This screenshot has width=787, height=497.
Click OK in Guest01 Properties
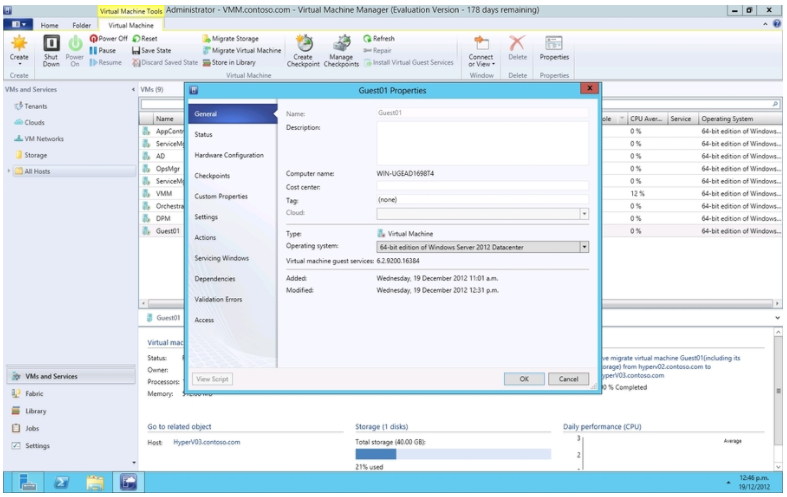[x=524, y=379]
